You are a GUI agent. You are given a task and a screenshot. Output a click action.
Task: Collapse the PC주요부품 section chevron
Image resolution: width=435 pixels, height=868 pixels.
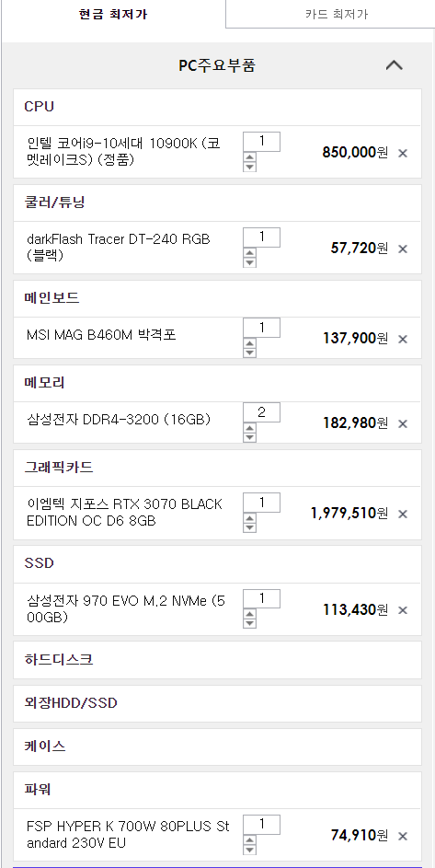pos(394,65)
